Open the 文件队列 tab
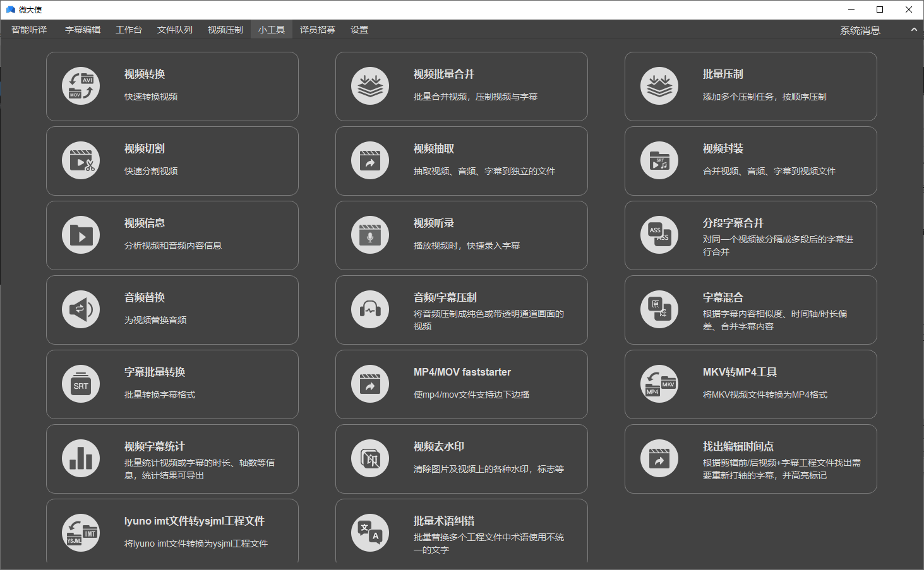This screenshot has width=924, height=570. tap(175, 30)
